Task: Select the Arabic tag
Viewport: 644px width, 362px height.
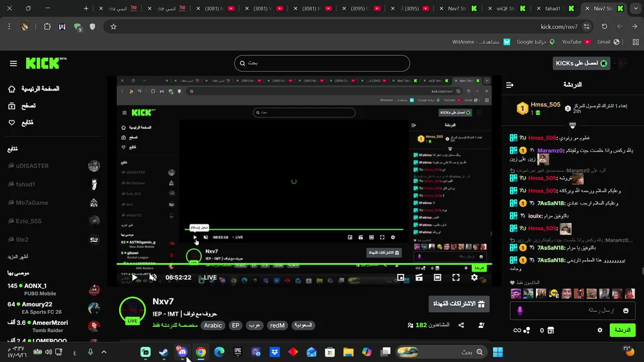Action: [213, 325]
